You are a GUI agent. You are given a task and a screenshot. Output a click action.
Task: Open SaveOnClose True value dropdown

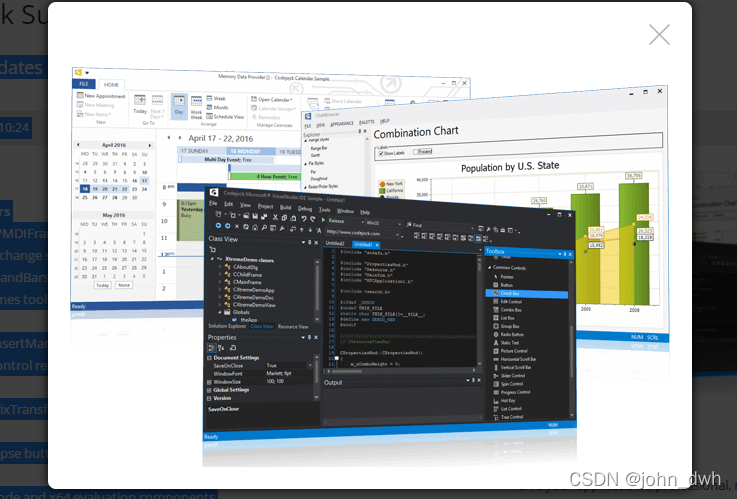(x=310, y=366)
